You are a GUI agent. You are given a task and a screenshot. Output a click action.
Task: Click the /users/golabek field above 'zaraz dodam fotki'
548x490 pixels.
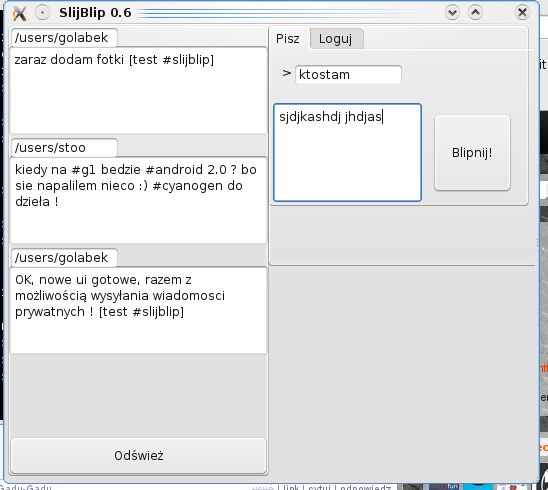point(64,38)
